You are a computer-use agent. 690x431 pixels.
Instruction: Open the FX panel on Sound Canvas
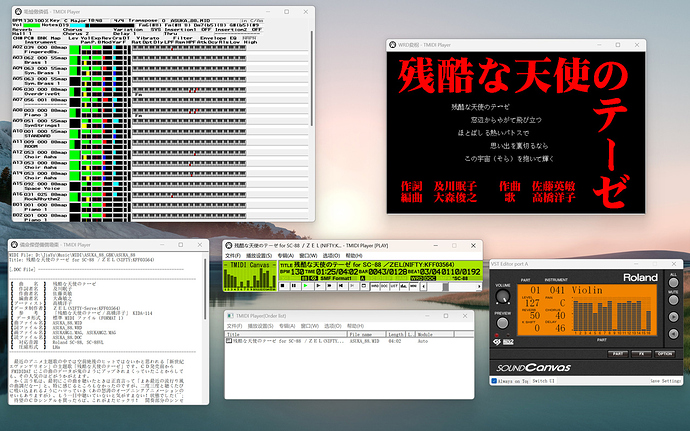641,354
